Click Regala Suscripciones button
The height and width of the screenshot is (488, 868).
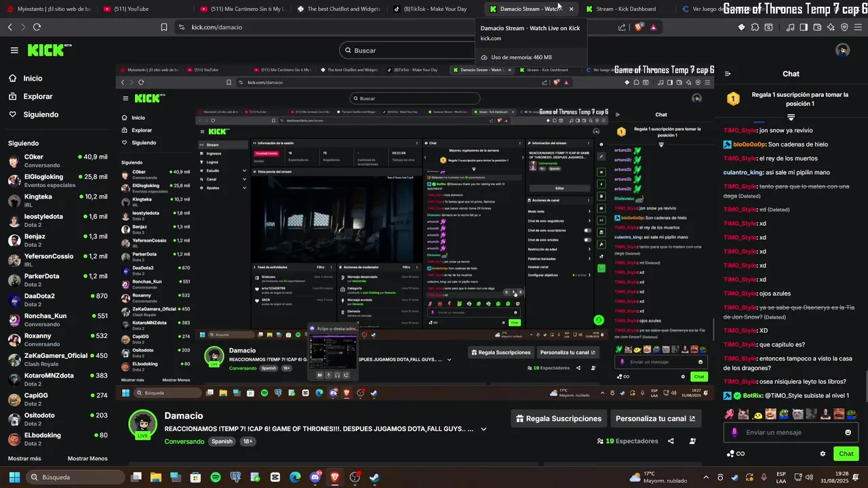click(559, 419)
